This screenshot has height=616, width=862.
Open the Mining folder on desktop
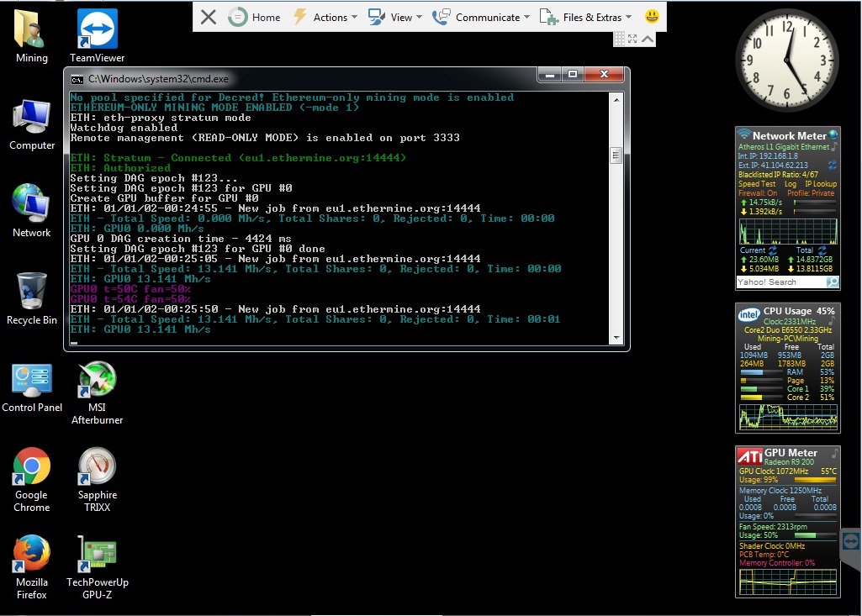tap(31, 36)
